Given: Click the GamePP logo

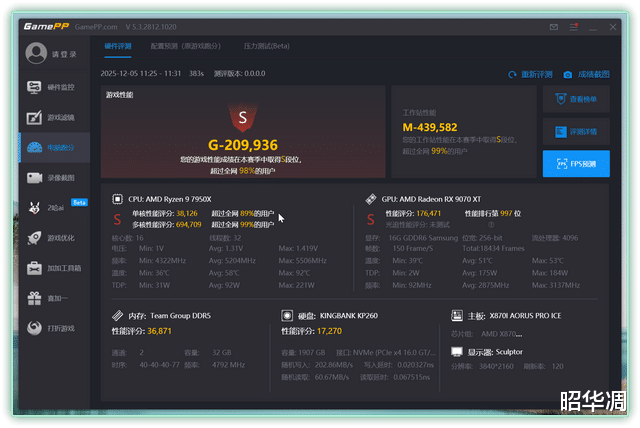Looking at the screenshot, I should (x=46, y=27).
